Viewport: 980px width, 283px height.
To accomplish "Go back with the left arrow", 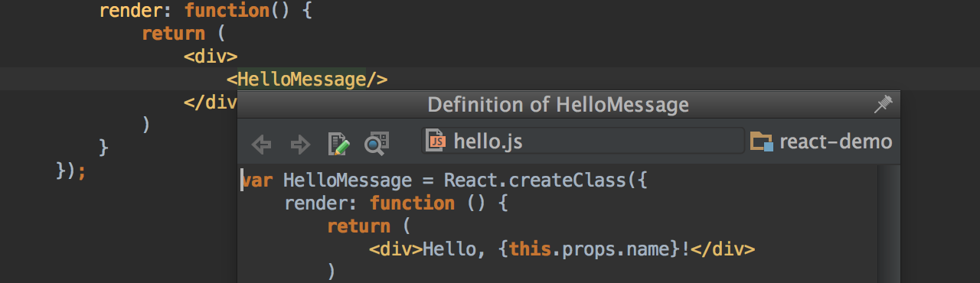I will [262, 143].
